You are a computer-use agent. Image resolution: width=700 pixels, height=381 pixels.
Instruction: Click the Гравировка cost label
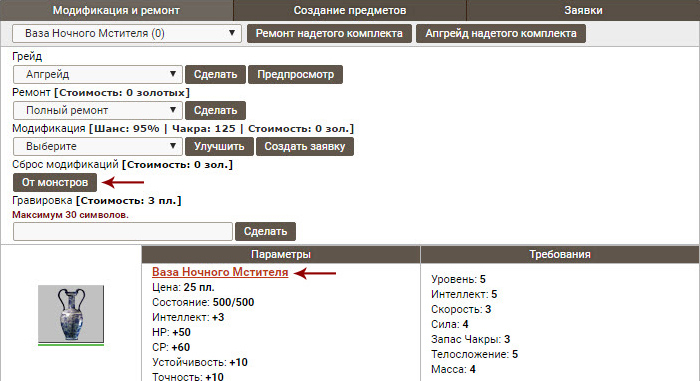click(97, 201)
